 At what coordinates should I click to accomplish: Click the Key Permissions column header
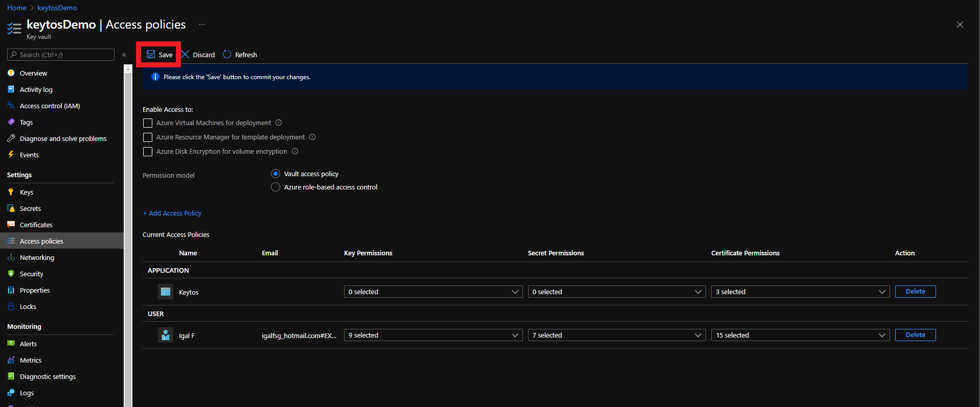pyautogui.click(x=368, y=253)
